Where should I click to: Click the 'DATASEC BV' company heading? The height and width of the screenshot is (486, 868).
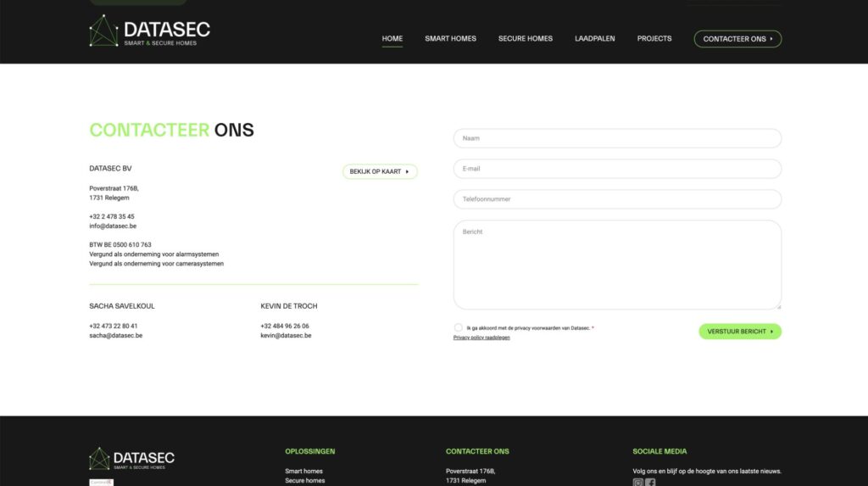(111, 169)
